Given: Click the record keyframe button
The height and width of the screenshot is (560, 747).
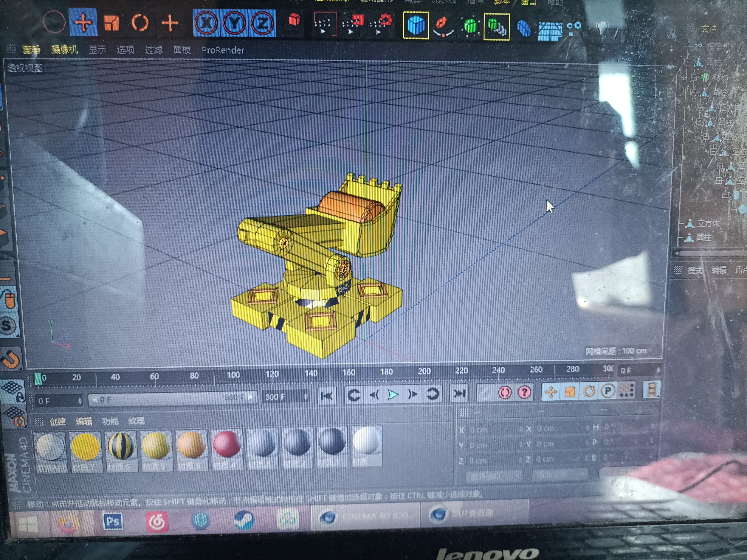Looking at the screenshot, I should (x=505, y=392).
